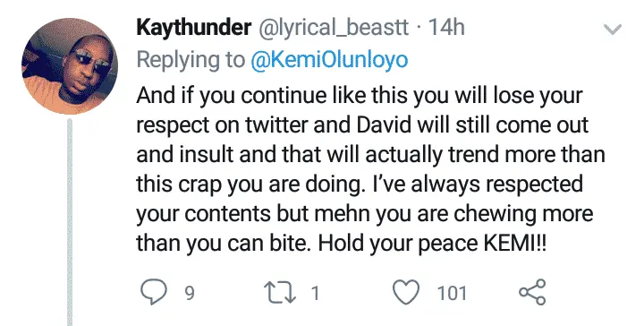Open Kaythunder's profile picture
This screenshot has height=326, width=644.
point(70,65)
